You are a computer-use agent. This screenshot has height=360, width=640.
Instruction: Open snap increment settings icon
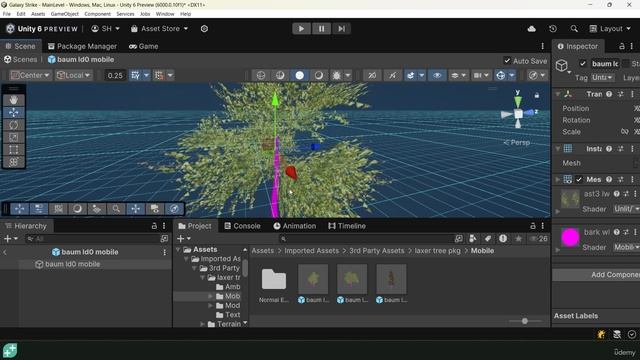pos(159,75)
